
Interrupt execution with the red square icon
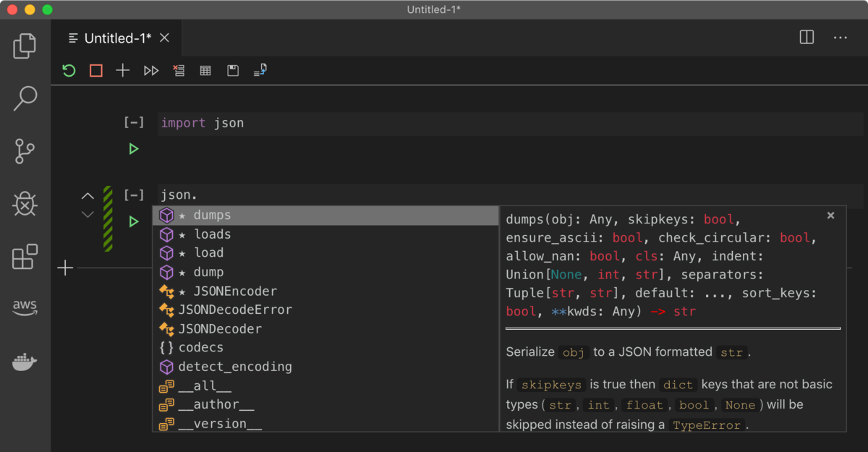(x=95, y=70)
